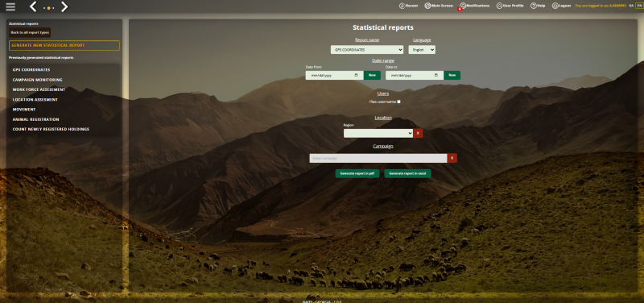Click the Help question mark icon
The width and height of the screenshot is (644, 303).
534,6
